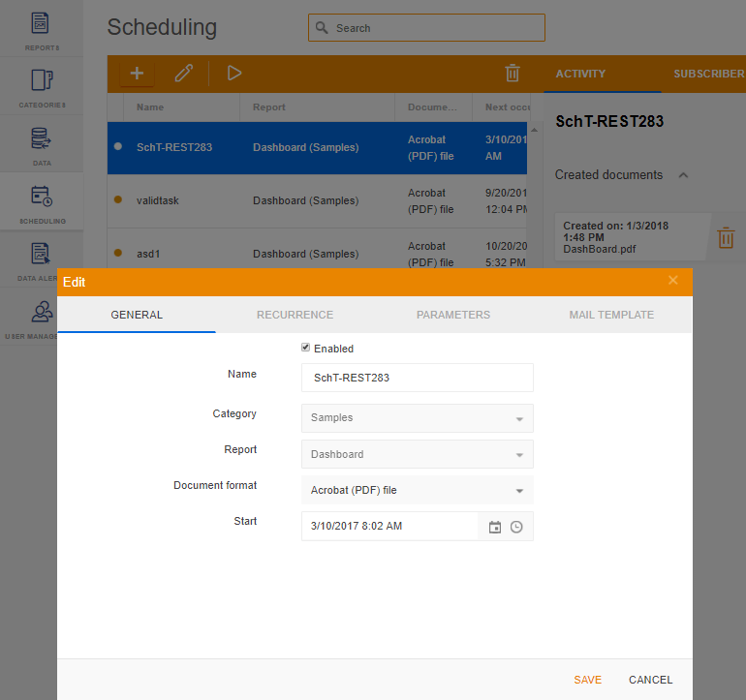The width and height of the screenshot is (746, 700).
Task: Select the validtask table row
Action: point(318,201)
